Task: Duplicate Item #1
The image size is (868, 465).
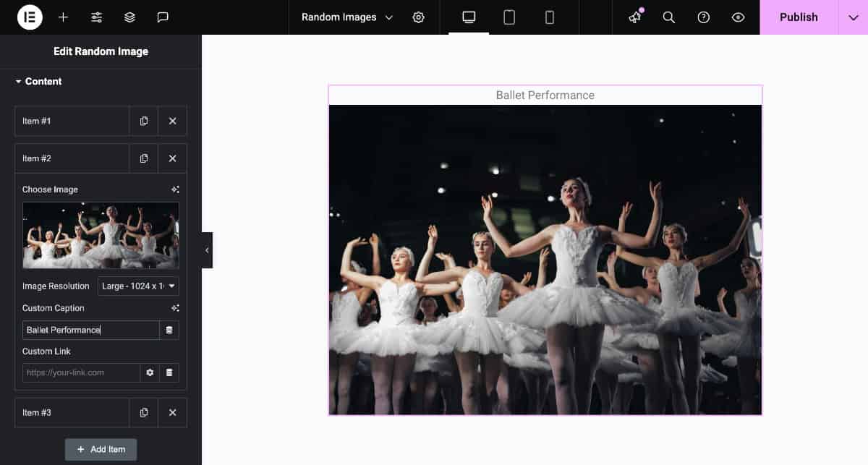Action: tap(144, 121)
